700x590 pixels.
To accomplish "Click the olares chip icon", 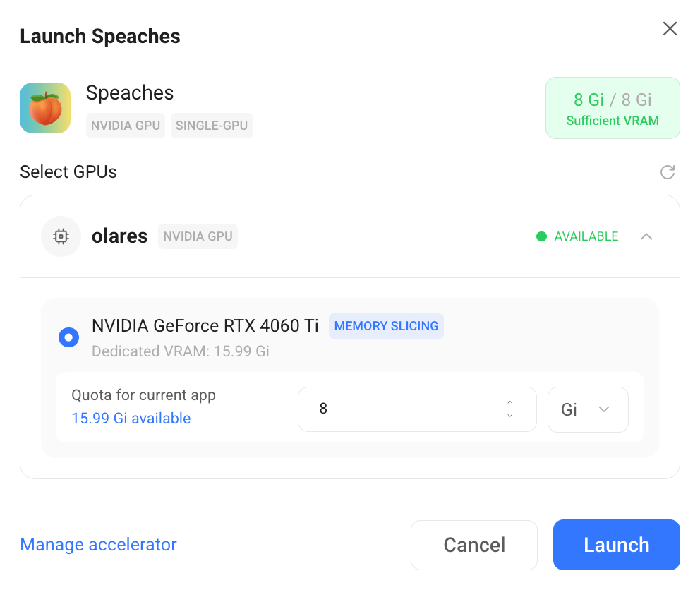I will (61, 236).
